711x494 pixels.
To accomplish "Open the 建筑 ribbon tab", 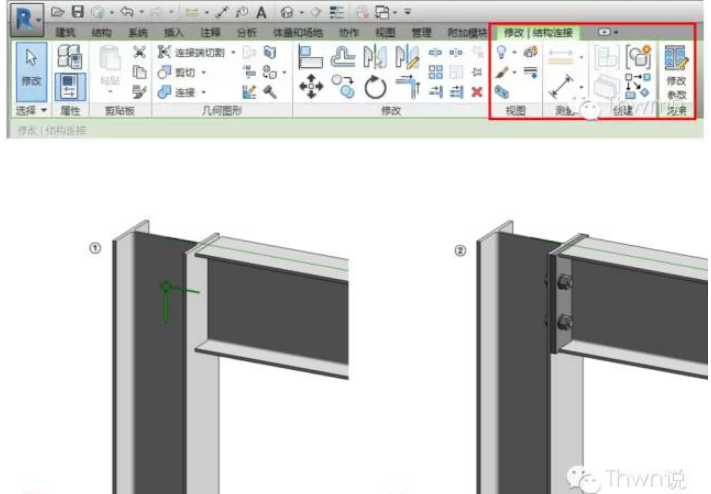I will click(x=66, y=33).
